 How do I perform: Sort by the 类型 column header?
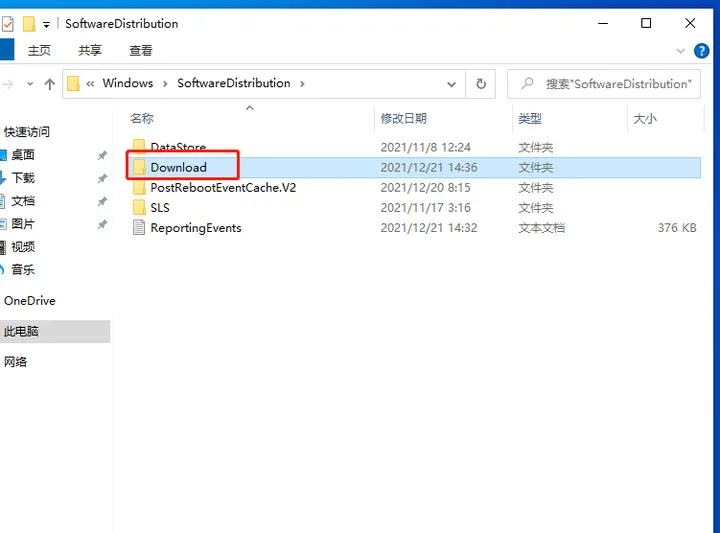click(530, 118)
